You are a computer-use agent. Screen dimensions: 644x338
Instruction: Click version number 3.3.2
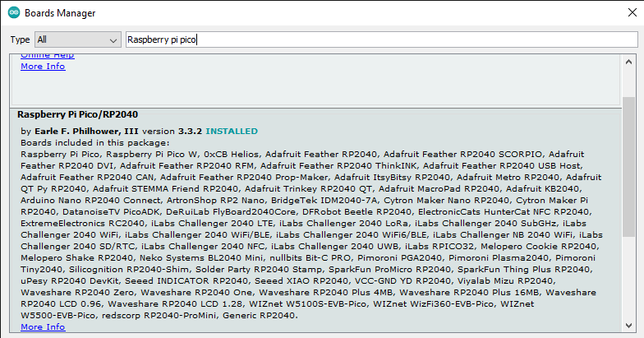click(x=190, y=132)
